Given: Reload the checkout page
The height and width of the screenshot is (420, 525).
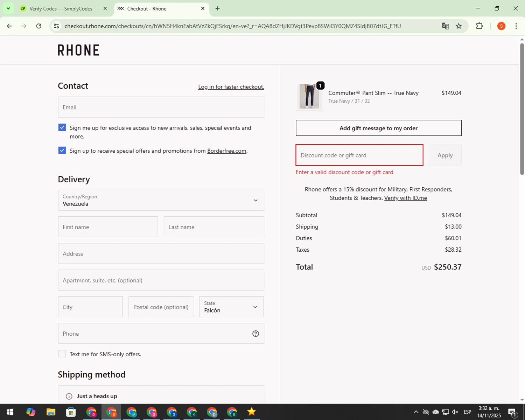Looking at the screenshot, I should [39, 26].
